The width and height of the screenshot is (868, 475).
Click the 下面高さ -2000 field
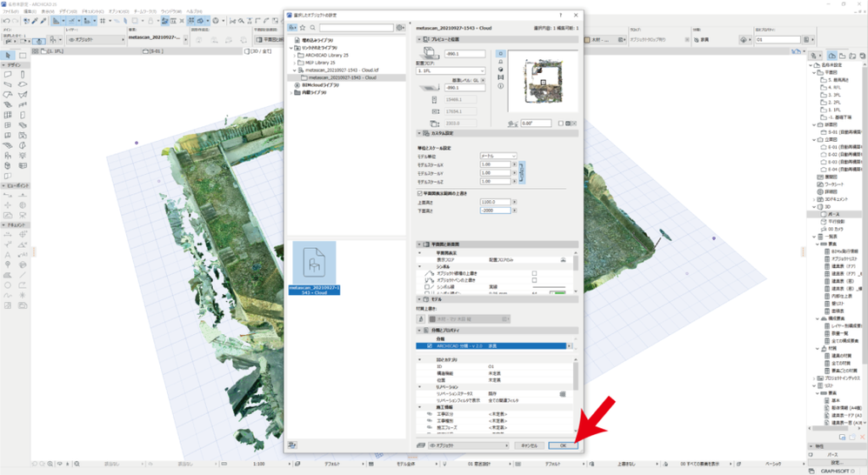tap(495, 211)
